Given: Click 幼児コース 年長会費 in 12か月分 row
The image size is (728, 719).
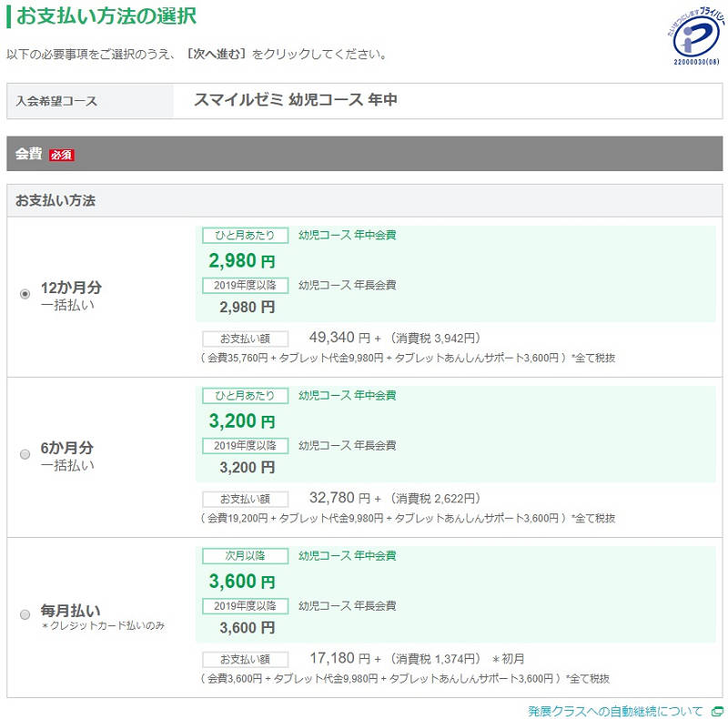Looking at the screenshot, I should (348, 285).
